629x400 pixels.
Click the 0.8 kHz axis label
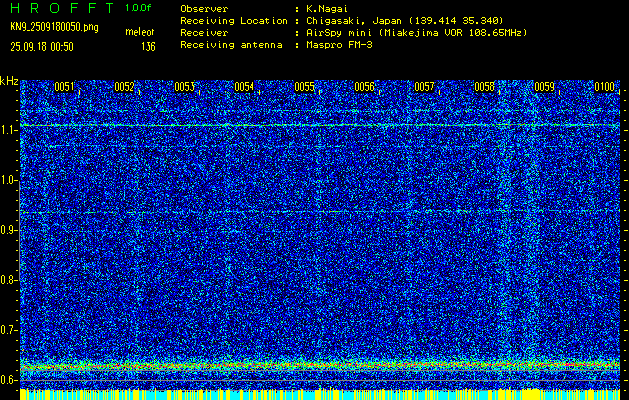[7, 280]
